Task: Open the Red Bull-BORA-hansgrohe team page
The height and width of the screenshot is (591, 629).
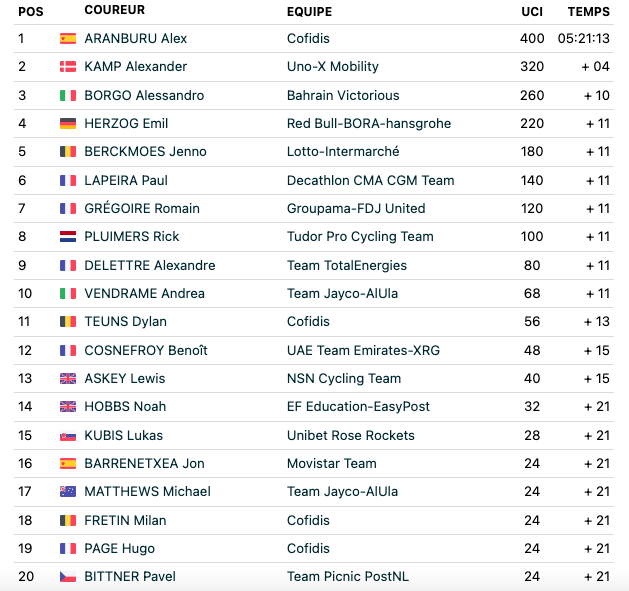Action: pyautogui.click(x=369, y=124)
